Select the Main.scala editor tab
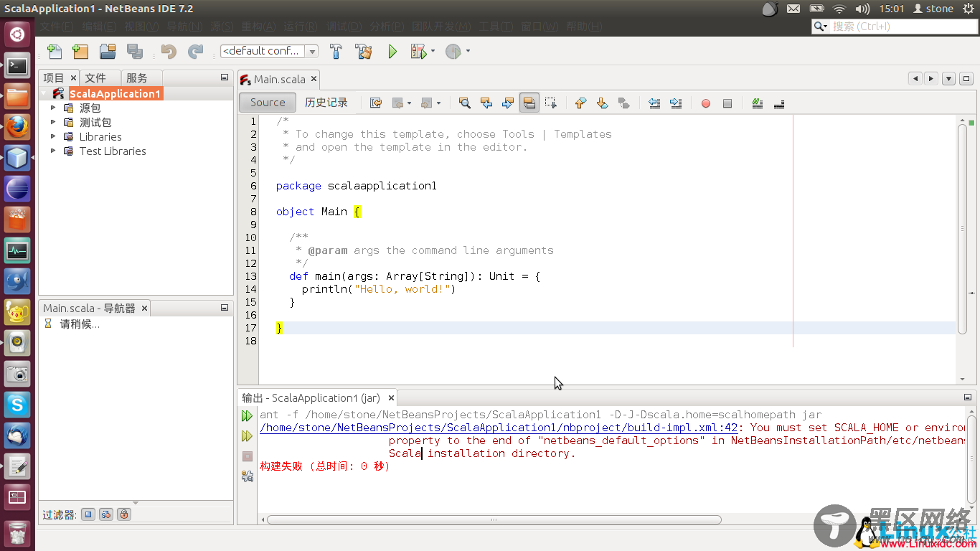This screenshot has height=551, width=980. pyautogui.click(x=279, y=80)
